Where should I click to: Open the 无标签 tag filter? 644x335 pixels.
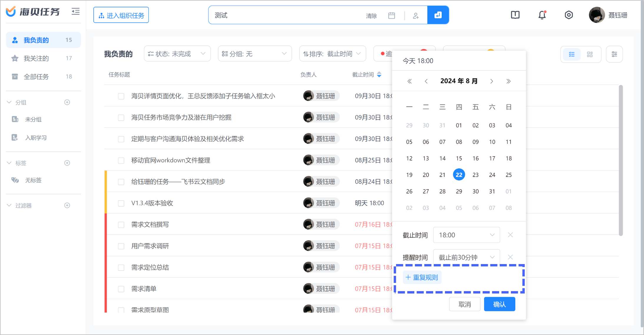pyautogui.click(x=33, y=180)
